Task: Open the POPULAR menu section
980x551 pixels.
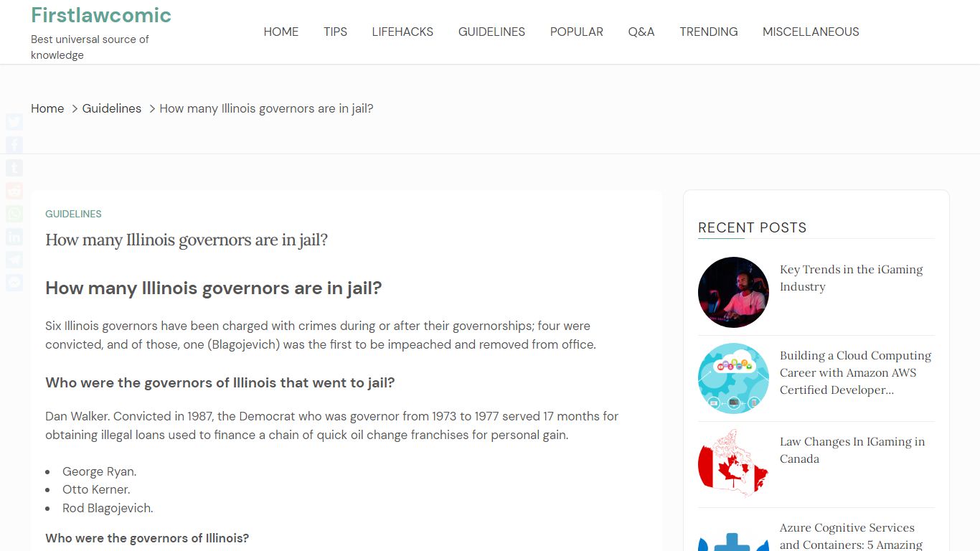Action: (x=577, y=32)
